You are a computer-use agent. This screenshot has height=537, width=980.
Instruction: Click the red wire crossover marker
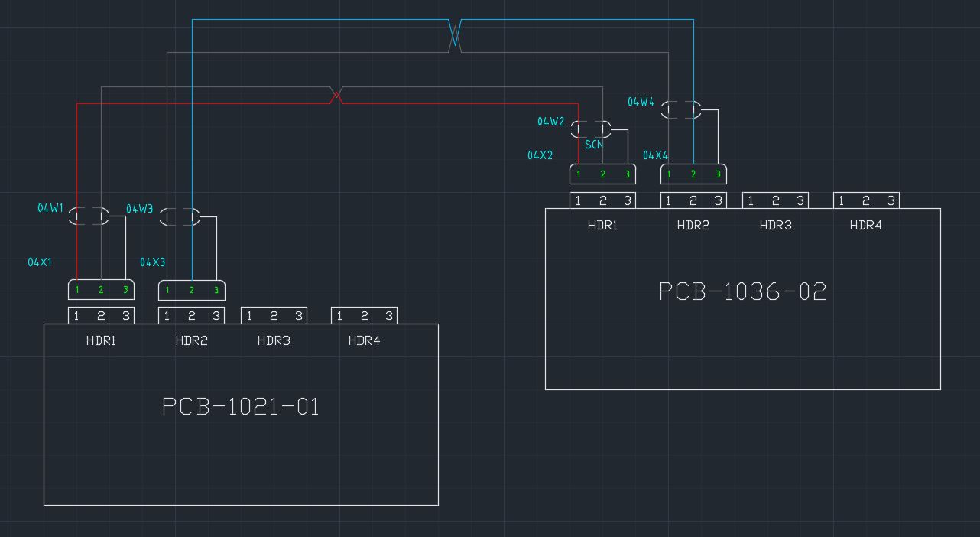tap(336, 95)
